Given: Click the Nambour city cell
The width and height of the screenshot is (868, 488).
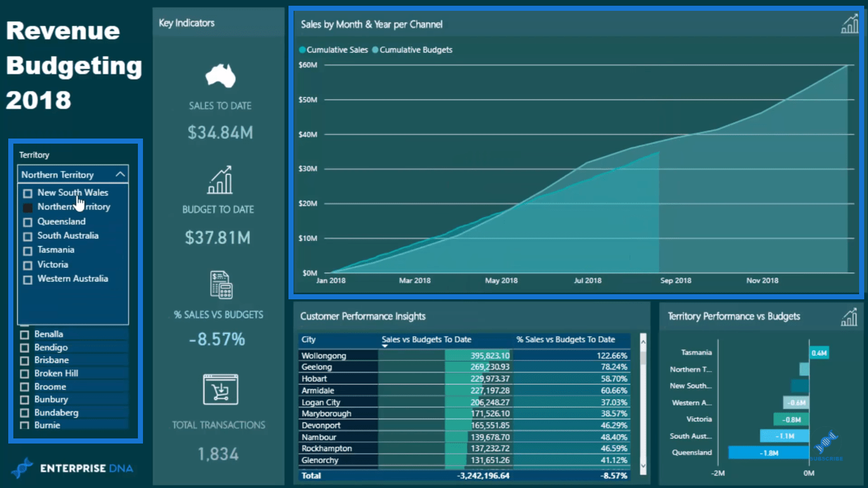Looking at the screenshot, I should [339, 437].
